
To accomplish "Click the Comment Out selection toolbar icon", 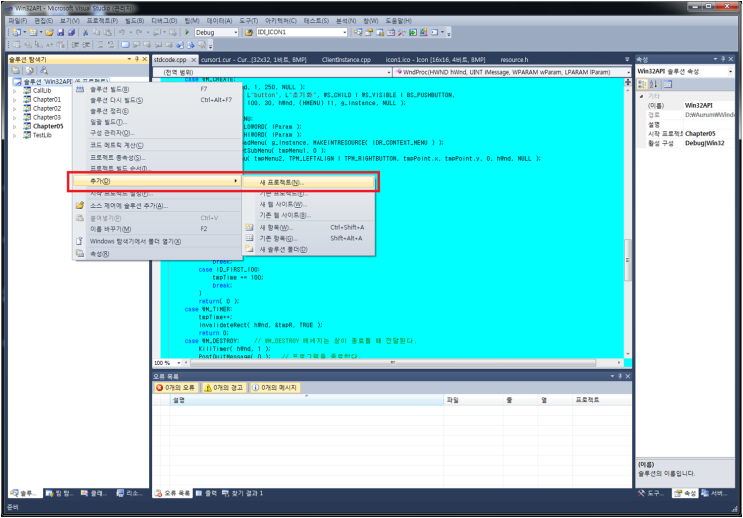I will 100,45.
